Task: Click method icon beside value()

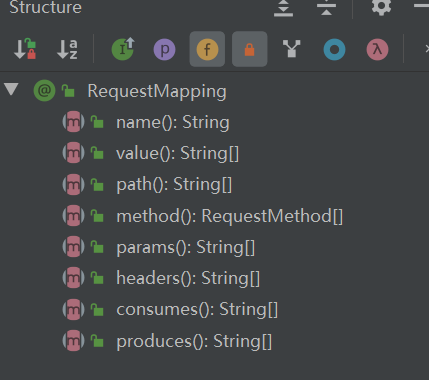Action: coord(73,153)
